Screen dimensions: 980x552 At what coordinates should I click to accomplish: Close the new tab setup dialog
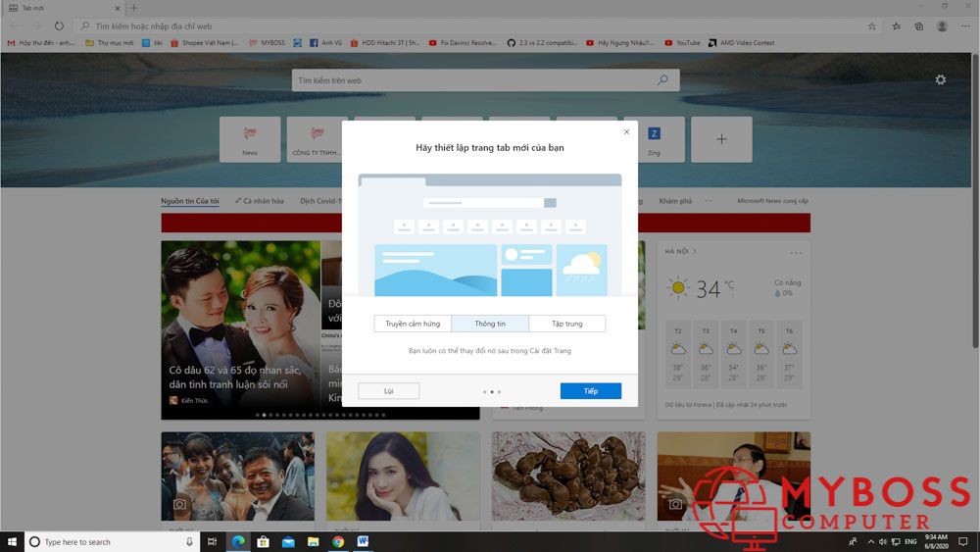(626, 131)
